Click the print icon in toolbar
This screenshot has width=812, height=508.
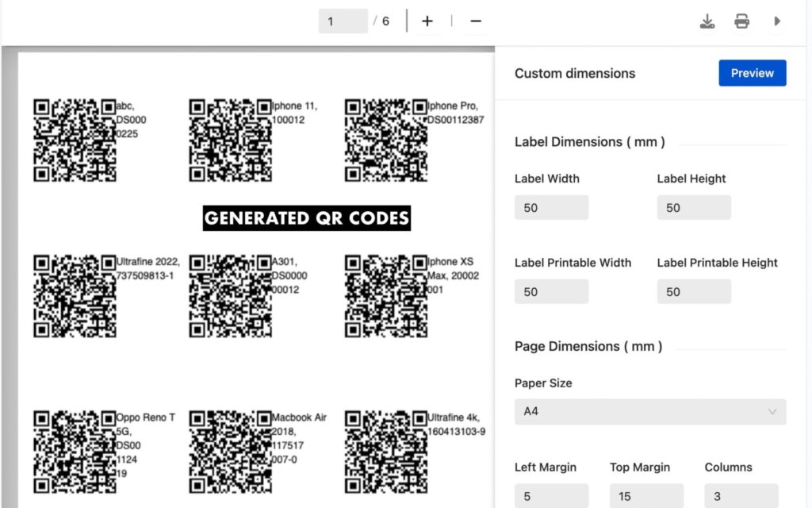741,21
